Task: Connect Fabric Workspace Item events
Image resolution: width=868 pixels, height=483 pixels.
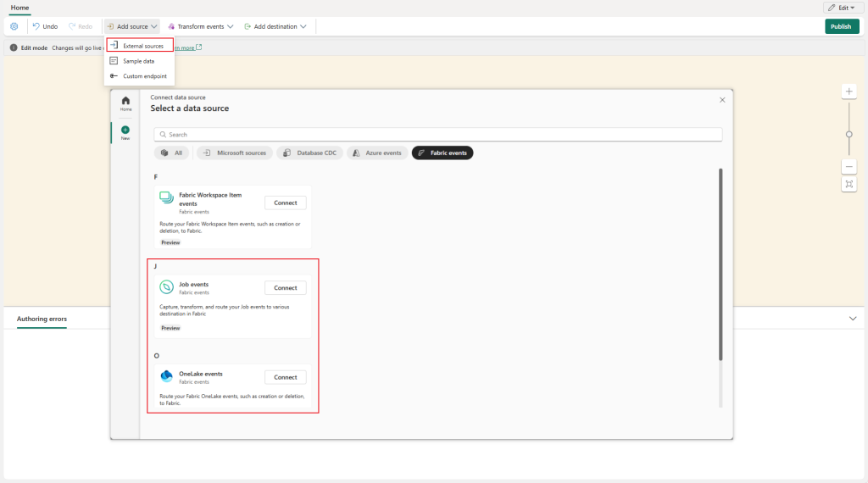Action: pos(286,203)
